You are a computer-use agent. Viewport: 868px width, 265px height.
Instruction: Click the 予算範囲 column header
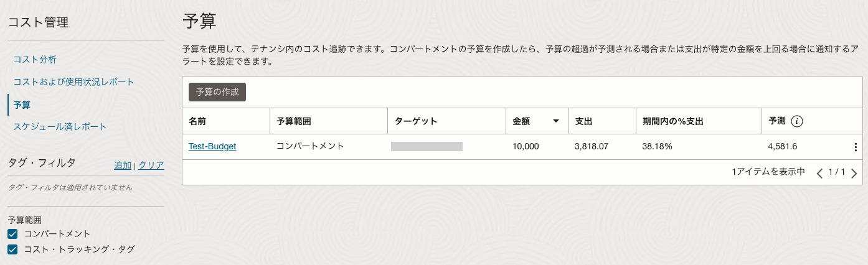[x=293, y=122]
